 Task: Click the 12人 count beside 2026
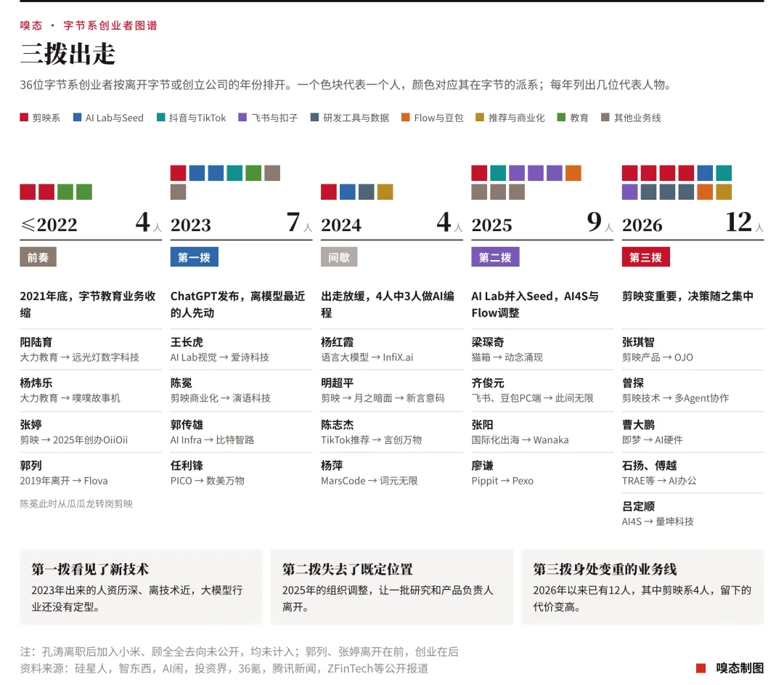tap(745, 222)
